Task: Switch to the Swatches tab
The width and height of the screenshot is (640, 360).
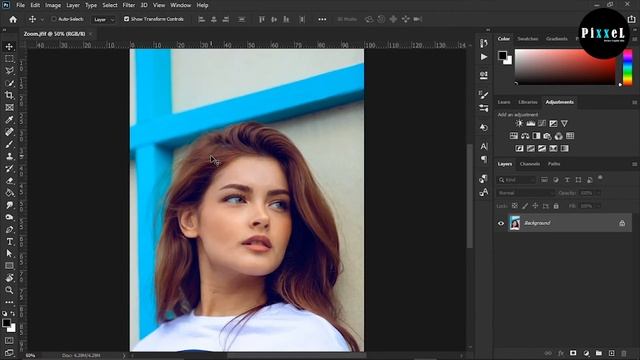Action: [x=527, y=39]
